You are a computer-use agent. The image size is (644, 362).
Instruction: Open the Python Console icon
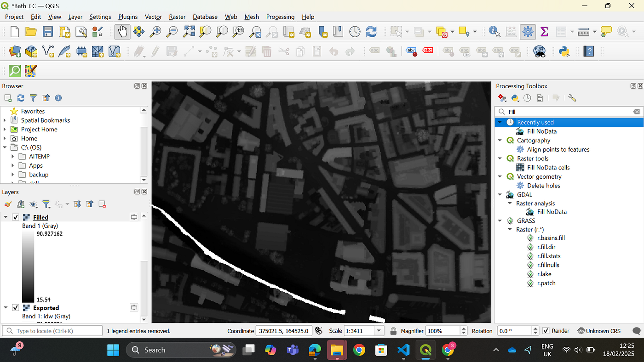(564, 51)
